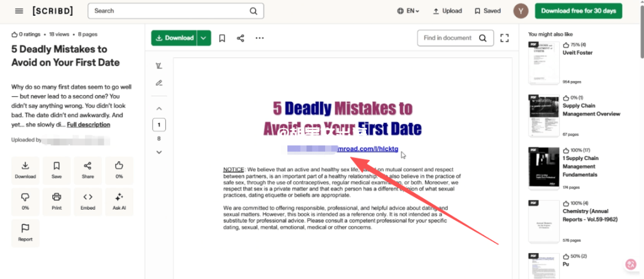
Task: Click the Download tile in the left panel
Action: (x=25, y=171)
